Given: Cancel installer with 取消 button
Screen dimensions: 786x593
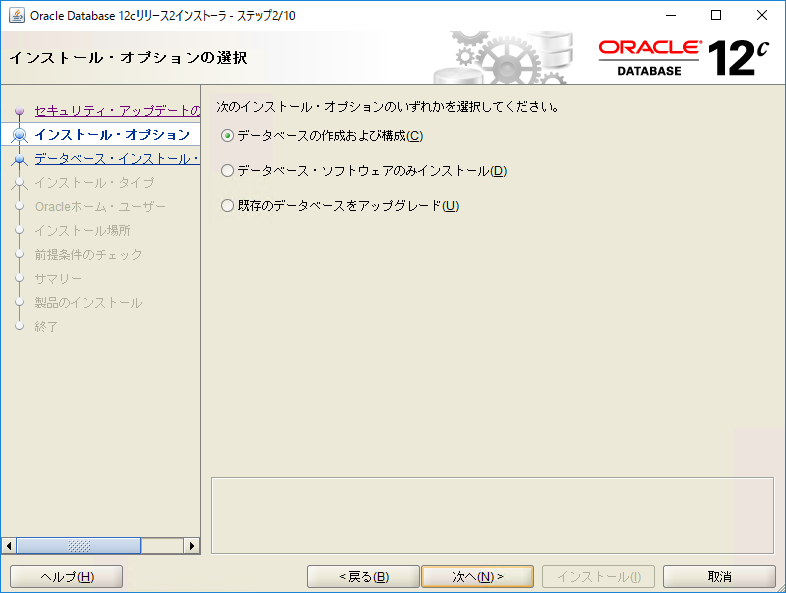Looking at the screenshot, I should coord(719,576).
